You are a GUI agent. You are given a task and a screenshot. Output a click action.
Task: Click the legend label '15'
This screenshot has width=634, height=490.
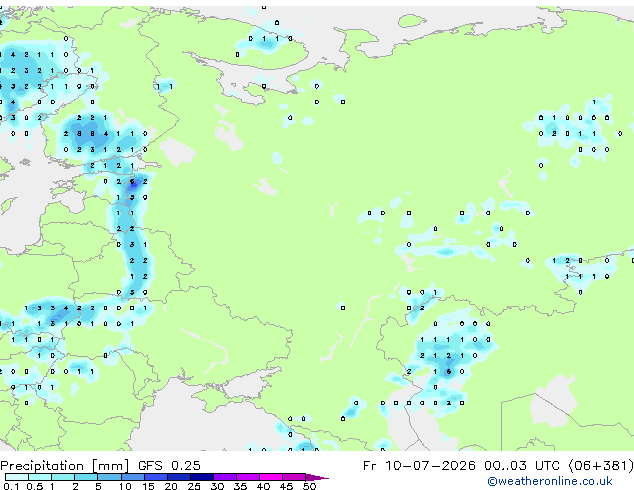(148, 486)
